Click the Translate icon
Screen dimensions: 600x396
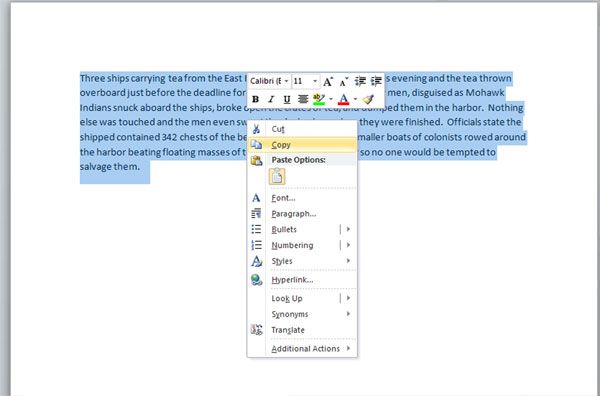coord(256,329)
